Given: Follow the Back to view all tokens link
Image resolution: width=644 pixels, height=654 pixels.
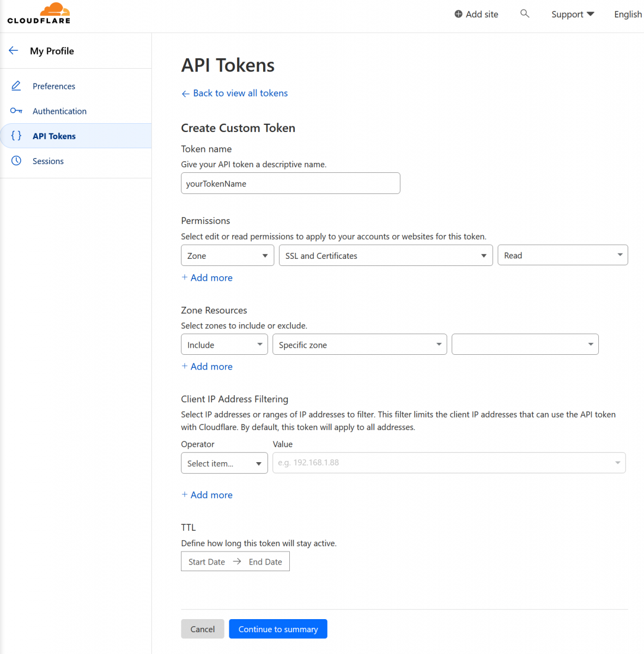Looking at the screenshot, I should tap(240, 93).
